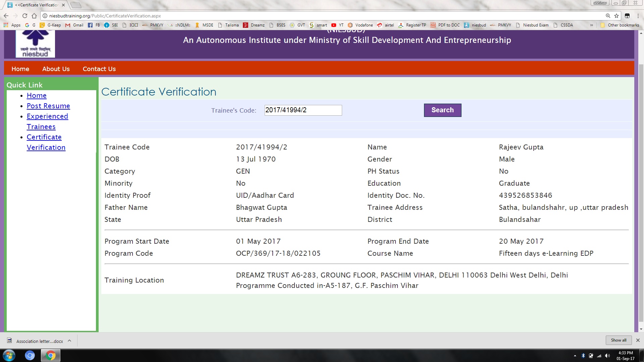
Task: Bookmark this page with star icon
Action: (616, 16)
